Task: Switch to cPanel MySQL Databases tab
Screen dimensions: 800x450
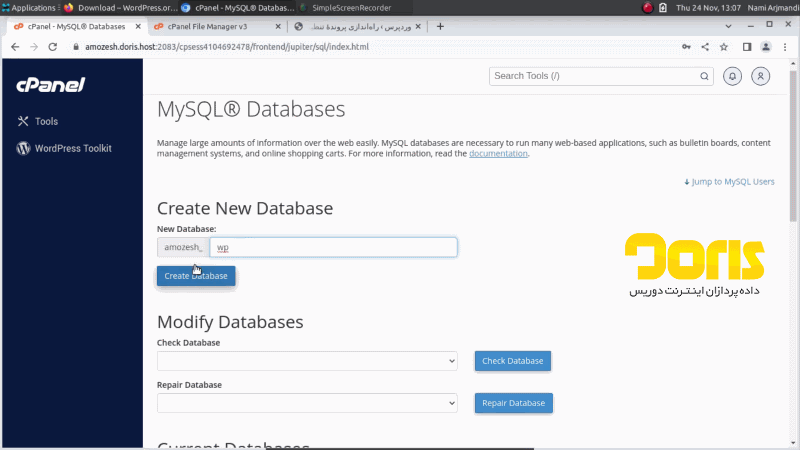Action: pyautogui.click(x=77, y=27)
